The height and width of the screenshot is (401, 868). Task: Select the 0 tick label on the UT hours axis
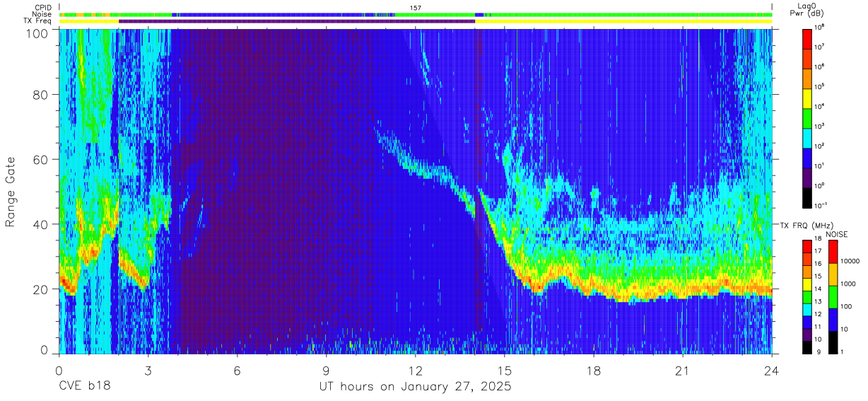point(59,370)
